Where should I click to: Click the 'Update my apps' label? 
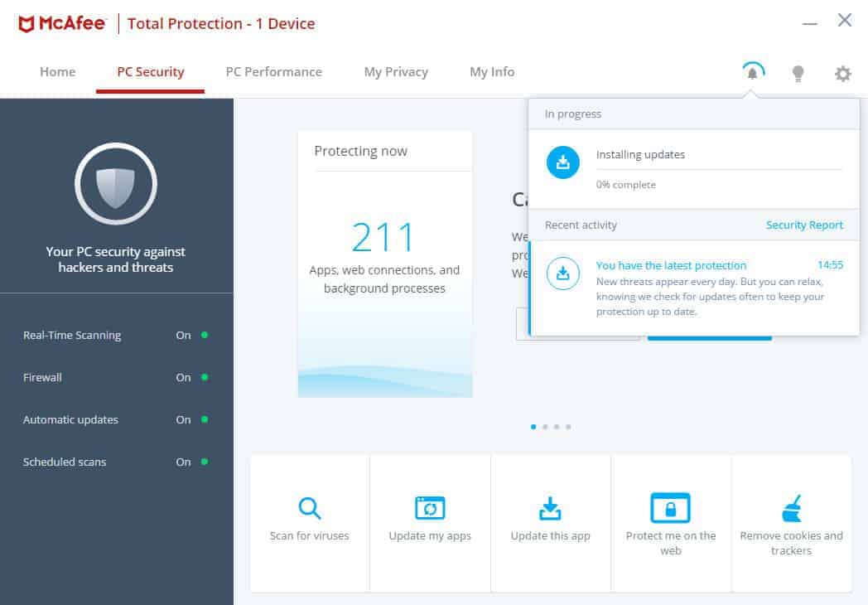point(430,535)
